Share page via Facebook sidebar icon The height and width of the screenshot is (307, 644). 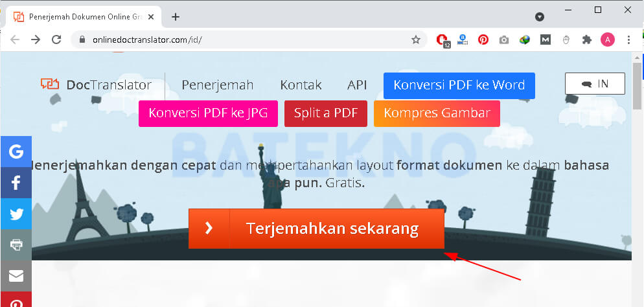[x=16, y=183]
